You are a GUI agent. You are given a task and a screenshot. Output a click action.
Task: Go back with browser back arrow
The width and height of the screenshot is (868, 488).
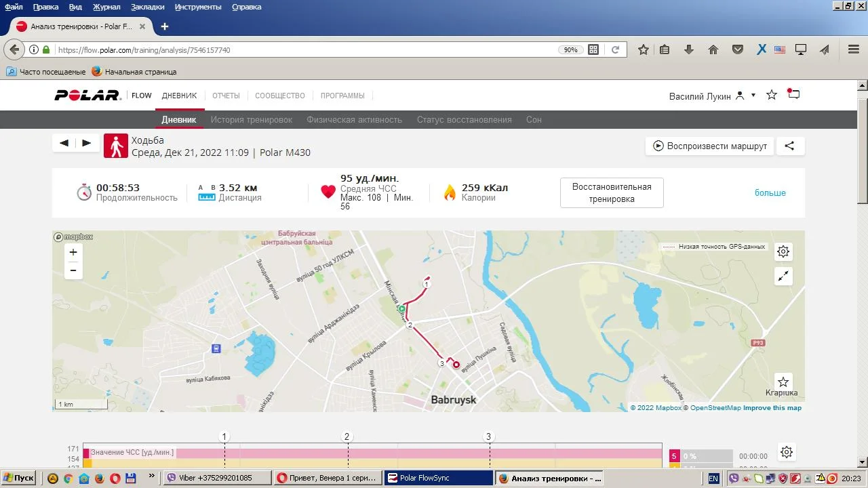coord(15,49)
